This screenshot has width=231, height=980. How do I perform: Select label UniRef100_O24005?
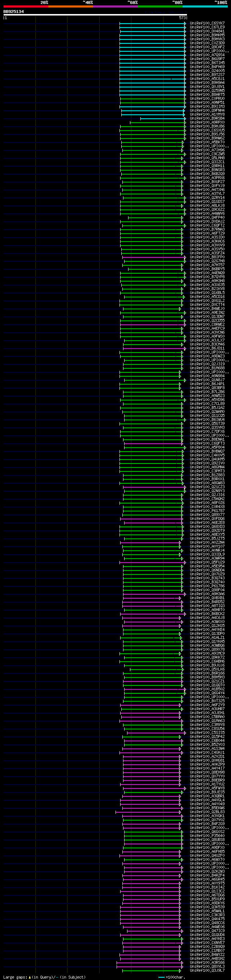tap(208, 71)
